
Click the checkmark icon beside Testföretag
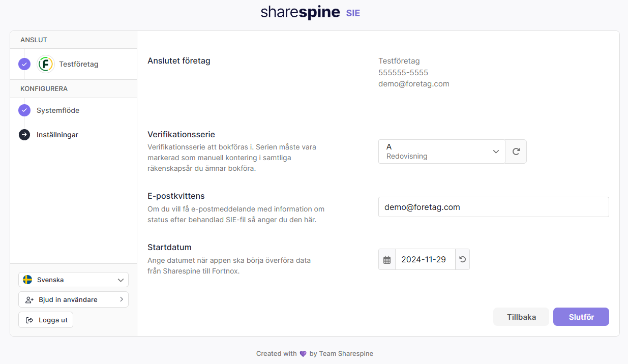pyautogui.click(x=24, y=64)
